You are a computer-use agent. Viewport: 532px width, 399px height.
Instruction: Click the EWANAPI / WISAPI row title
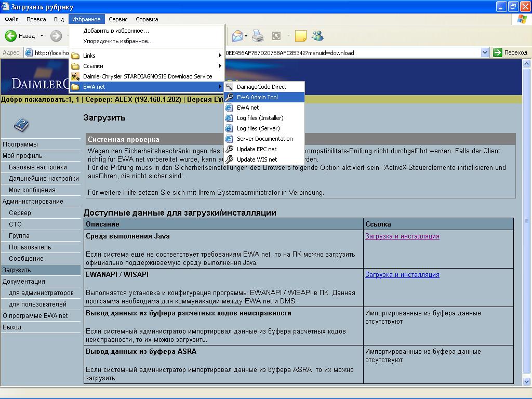point(117,274)
